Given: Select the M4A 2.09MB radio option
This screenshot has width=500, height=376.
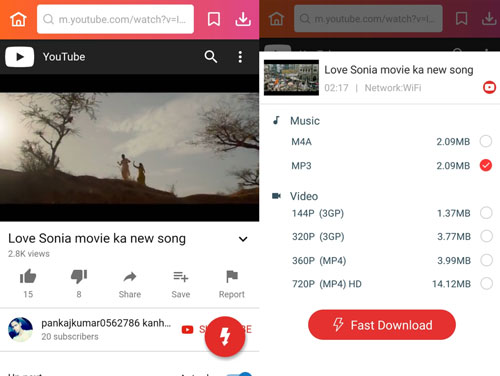Looking at the screenshot, I should click(x=486, y=141).
